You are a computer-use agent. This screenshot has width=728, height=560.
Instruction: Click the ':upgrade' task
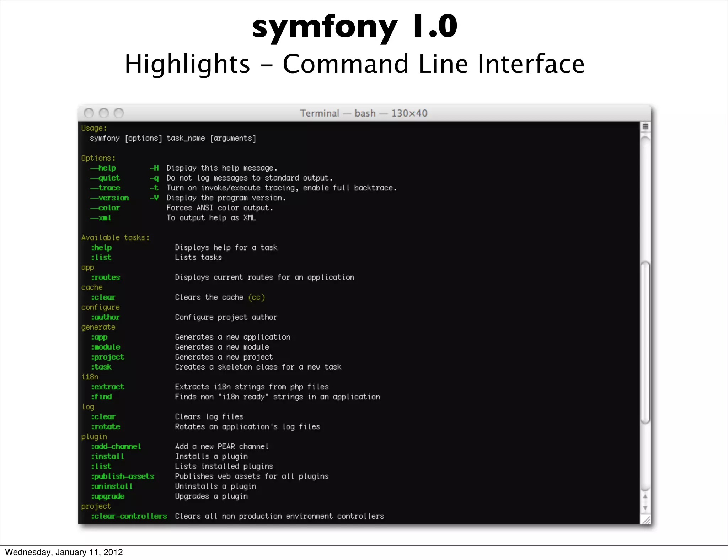click(108, 496)
